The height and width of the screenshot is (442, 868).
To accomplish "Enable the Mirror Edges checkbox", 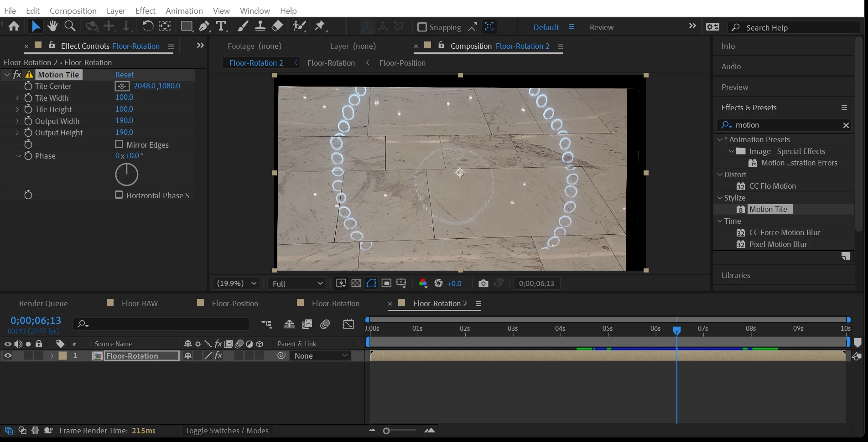I will pyautogui.click(x=119, y=144).
